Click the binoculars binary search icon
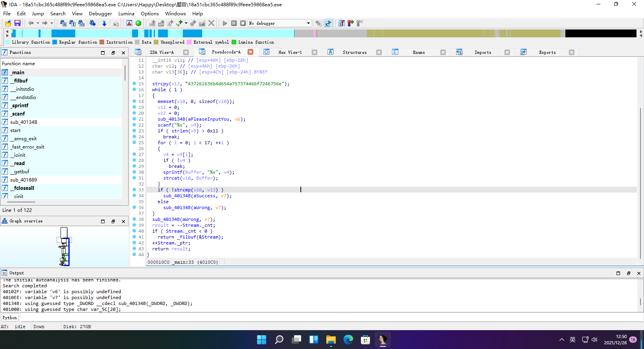 click(81, 23)
